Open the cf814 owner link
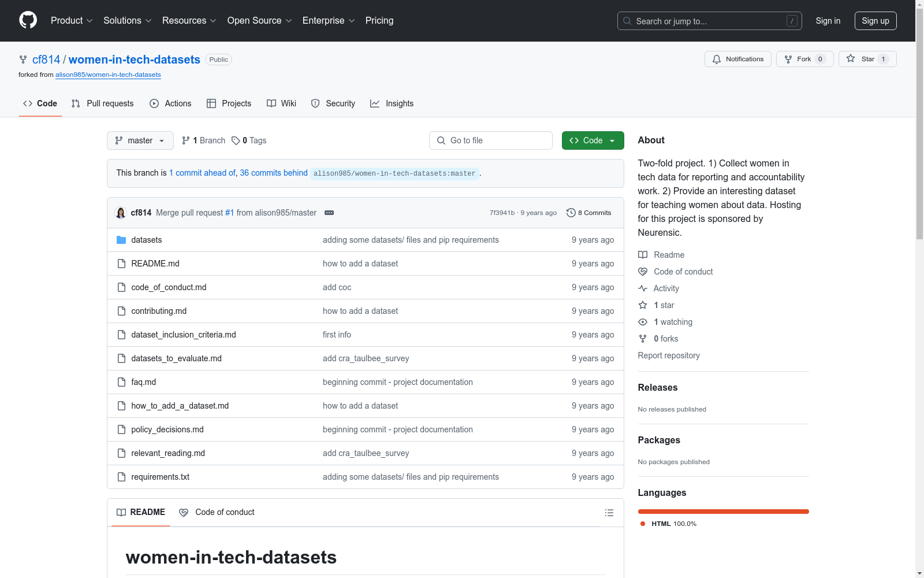The image size is (924, 578). point(46,60)
